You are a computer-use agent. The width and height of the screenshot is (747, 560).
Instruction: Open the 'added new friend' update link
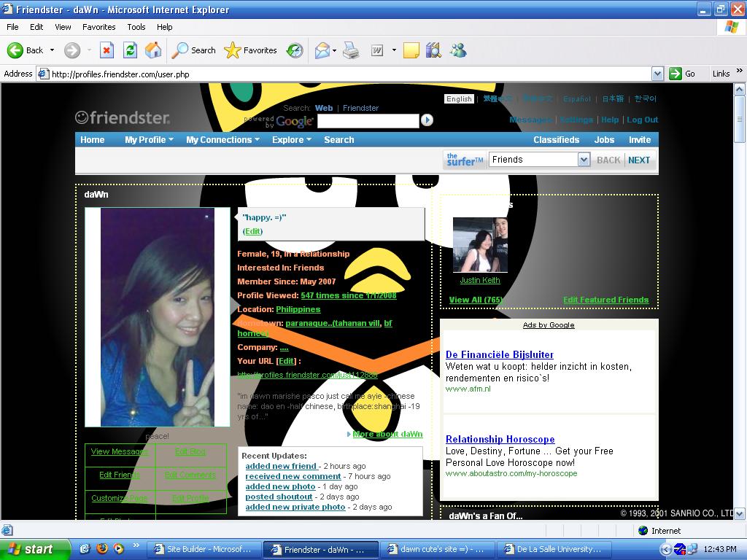[282, 466]
